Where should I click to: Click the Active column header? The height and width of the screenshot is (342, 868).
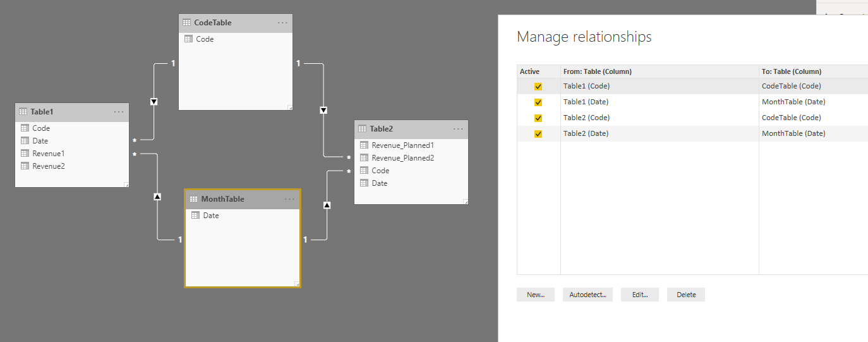[x=538, y=71]
